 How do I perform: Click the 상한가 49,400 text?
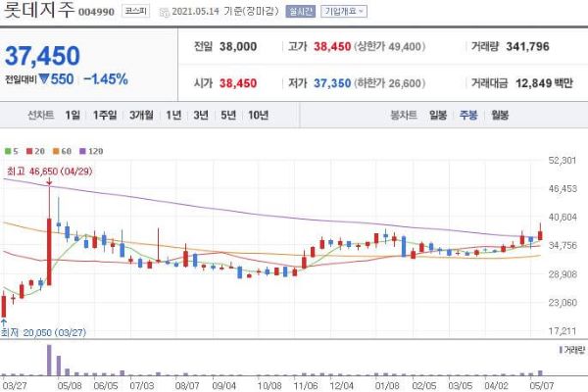[x=390, y=46]
